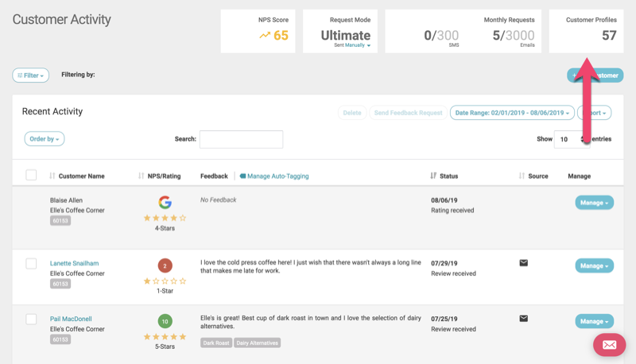Screen dimensions: 636x364
Task: Click the red mail floating button
Action: point(610,345)
